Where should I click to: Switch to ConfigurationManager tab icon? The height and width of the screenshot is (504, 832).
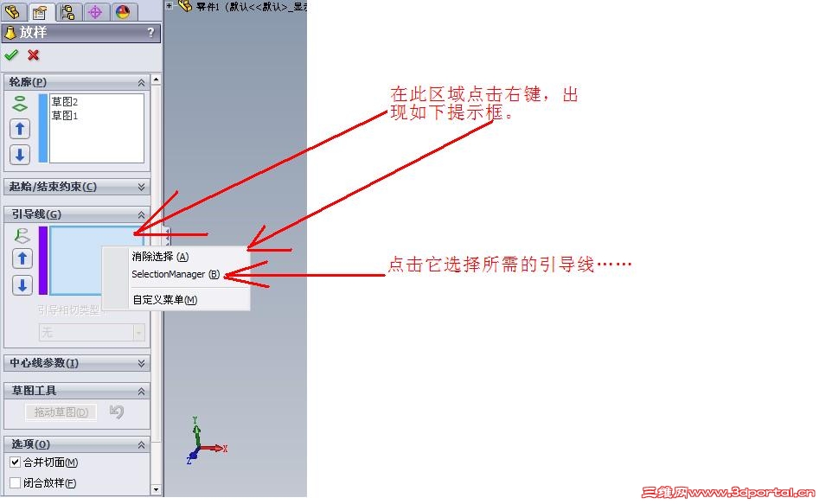point(68,12)
